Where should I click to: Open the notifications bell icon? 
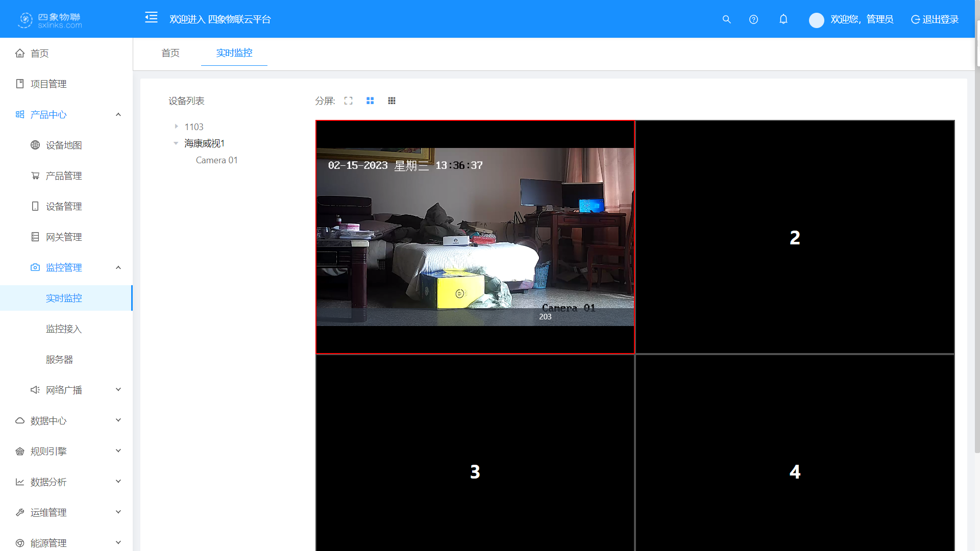click(783, 19)
